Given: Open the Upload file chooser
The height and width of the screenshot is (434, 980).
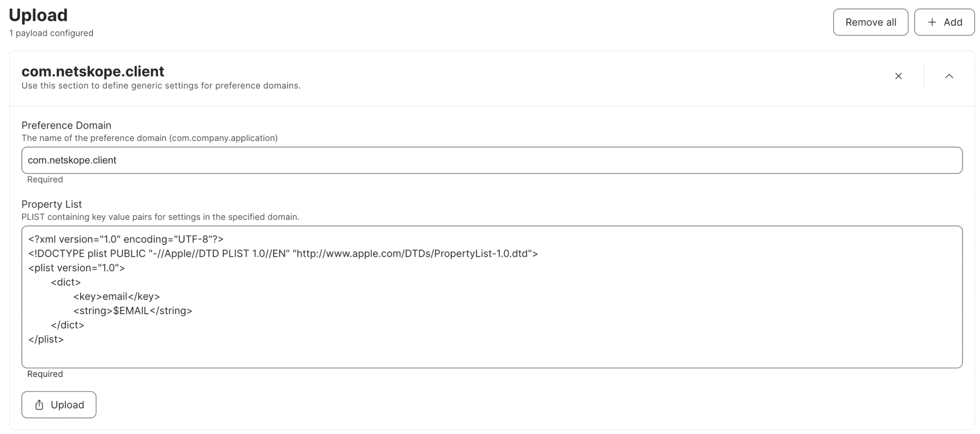Looking at the screenshot, I should [x=58, y=404].
